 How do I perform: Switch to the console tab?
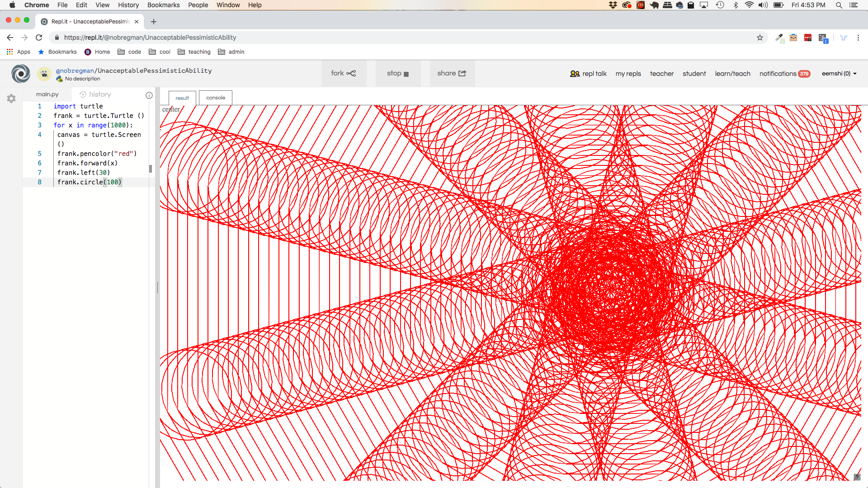(216, 98)
